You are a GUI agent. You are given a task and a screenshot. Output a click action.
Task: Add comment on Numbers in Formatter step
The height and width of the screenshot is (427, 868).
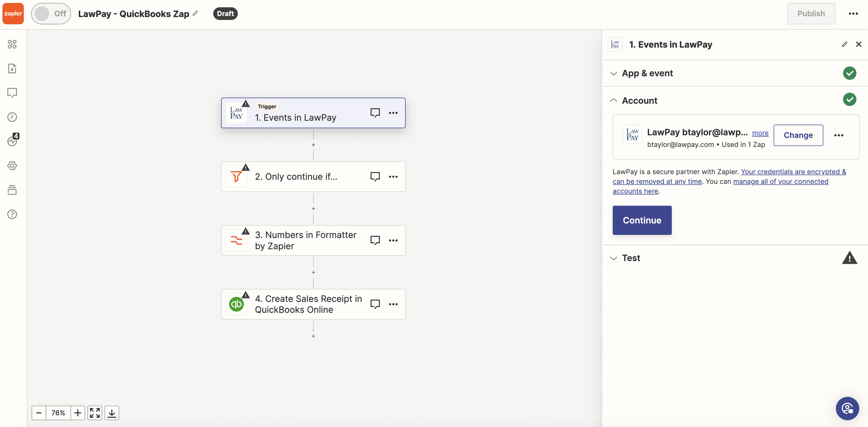click(375, 240)
